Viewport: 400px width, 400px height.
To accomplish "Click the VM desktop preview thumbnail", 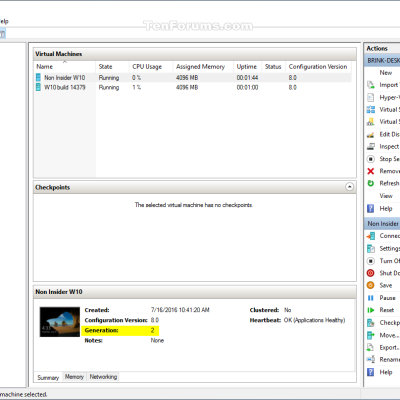I will [x=60, y=322].
